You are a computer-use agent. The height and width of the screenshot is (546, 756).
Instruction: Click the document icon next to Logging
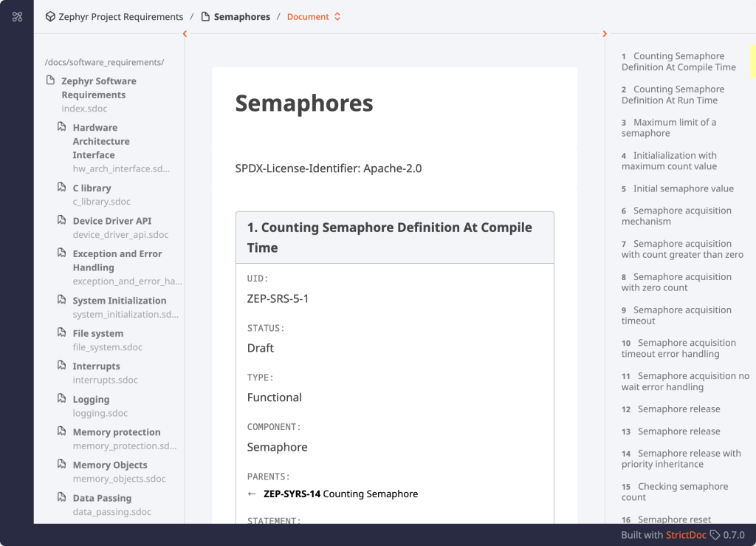click(x=62, y=398)
